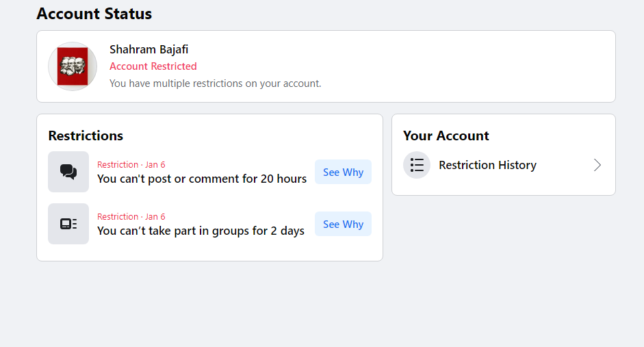Expand Restriction History with the chevron arrow
Image resolution: width=644 pixels, height=347 pixels.
(597, 165)
